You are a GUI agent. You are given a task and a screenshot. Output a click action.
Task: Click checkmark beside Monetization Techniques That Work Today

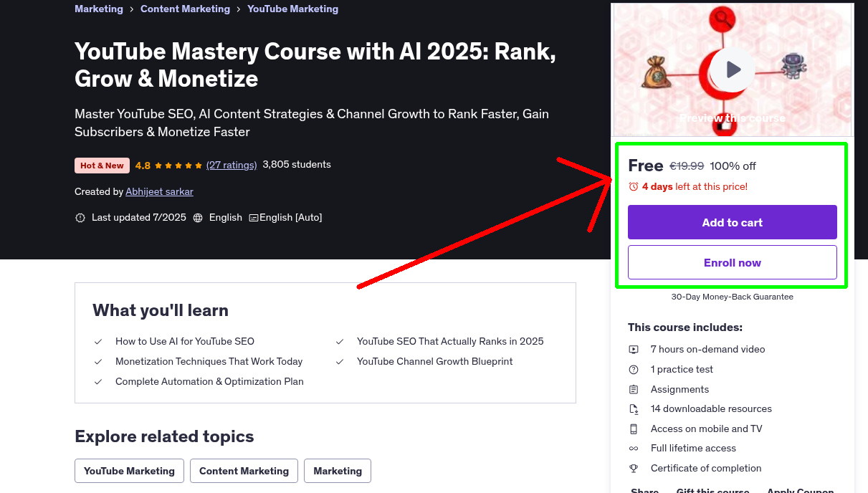click(x=98, y=362)
